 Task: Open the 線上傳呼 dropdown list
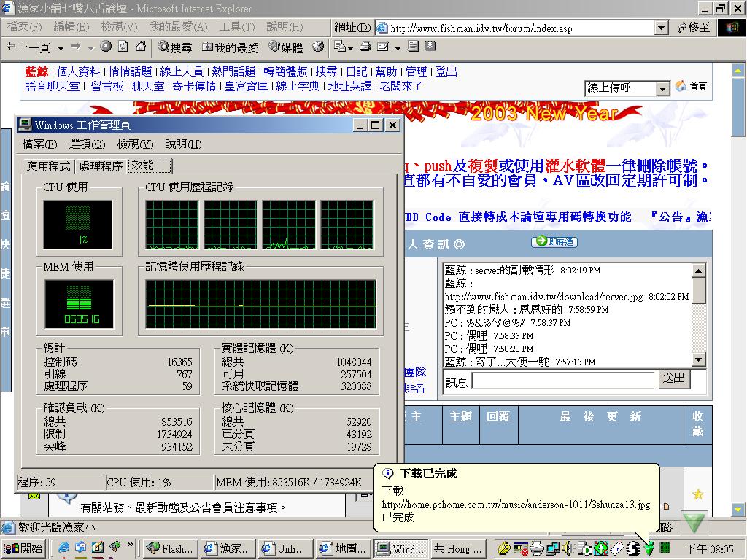pos(662,88)
